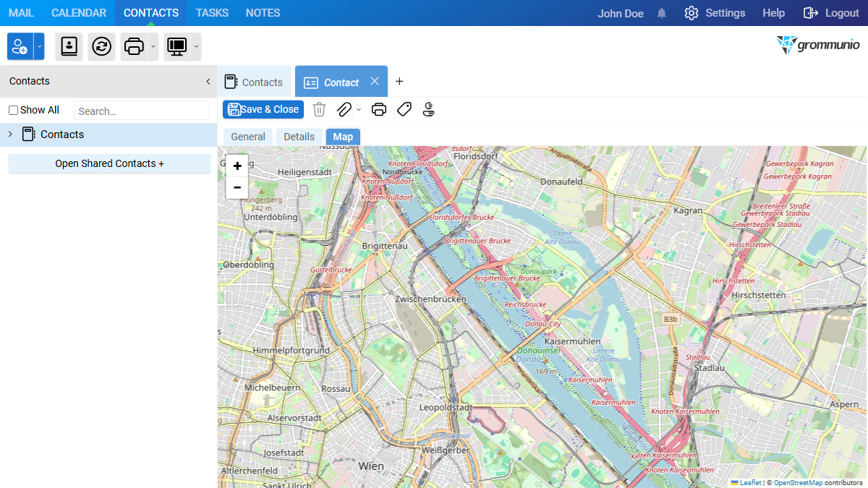Image resolution: width=868 pixels, height=488 pixels.
Task: Expand the print options dropdown arrow
Action: click(x=153, y=46)
